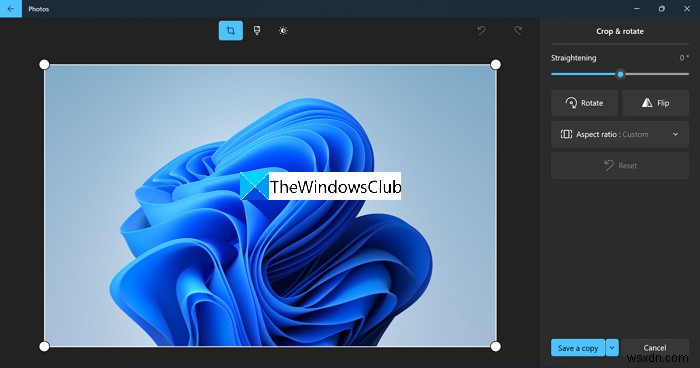This screenshot has width=700, height=368.
Task: Go back with the arrow button
Action: (x=11, y=9)
